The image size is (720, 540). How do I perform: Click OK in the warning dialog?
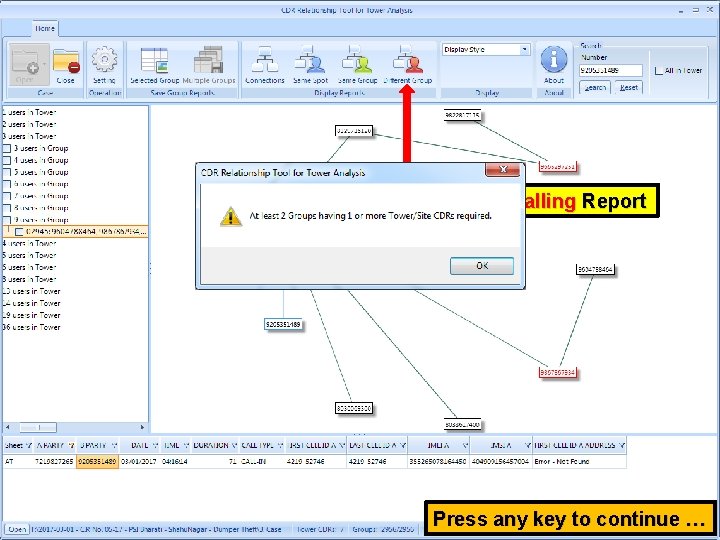tap(482, 266)
